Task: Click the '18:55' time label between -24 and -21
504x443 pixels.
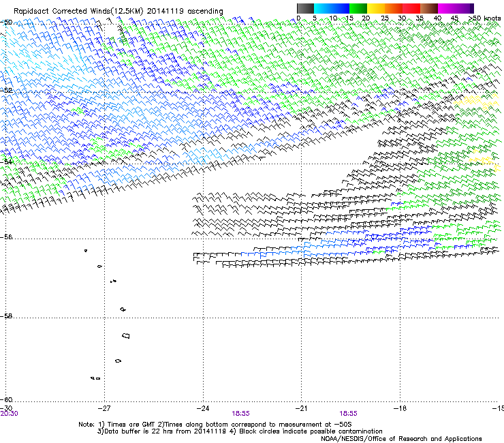Action: pyautogui.click(x=240, y=414)
